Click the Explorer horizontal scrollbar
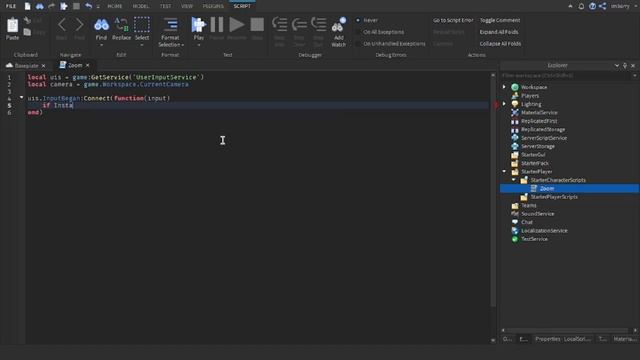Screen dimensions: 640x360 pos(567,330)
